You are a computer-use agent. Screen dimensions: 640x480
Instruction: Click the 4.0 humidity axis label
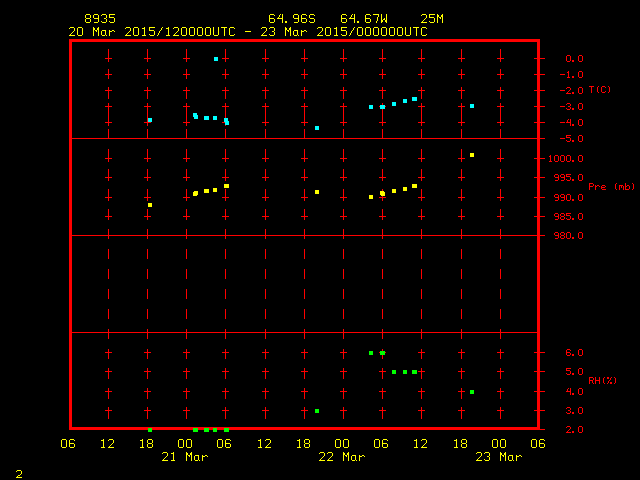574,392
